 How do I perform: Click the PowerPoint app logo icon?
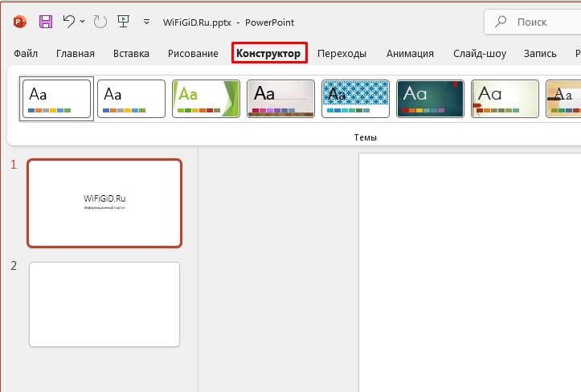[19, 22]
